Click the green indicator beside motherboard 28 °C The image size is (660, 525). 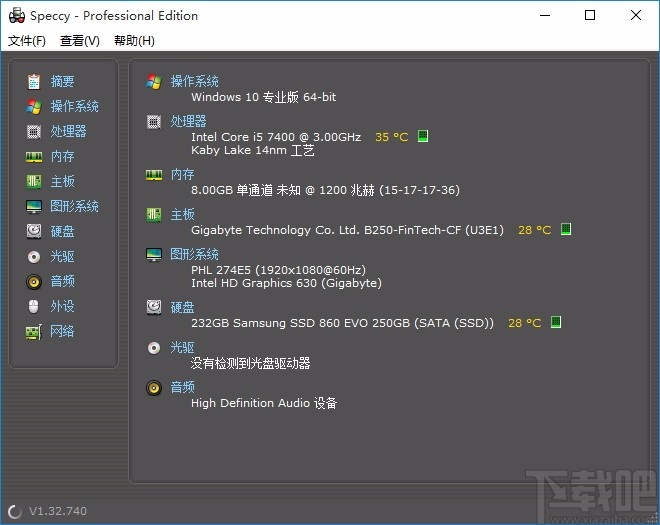coord(566,229)
